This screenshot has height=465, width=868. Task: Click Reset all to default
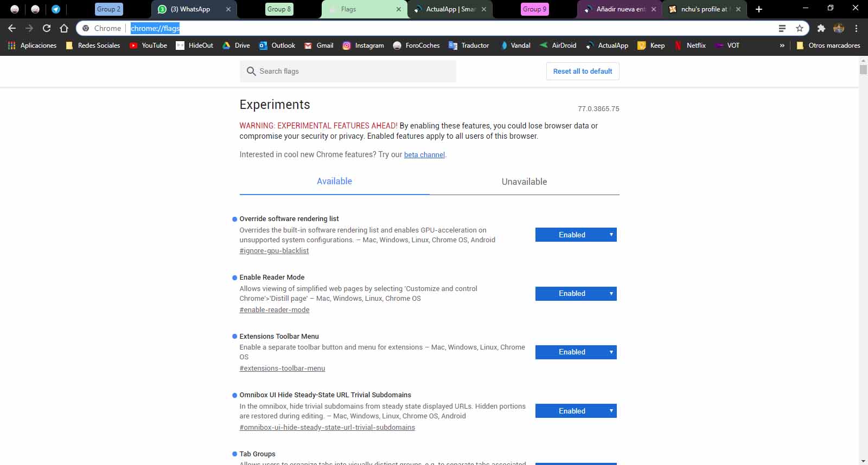point(583,71)
